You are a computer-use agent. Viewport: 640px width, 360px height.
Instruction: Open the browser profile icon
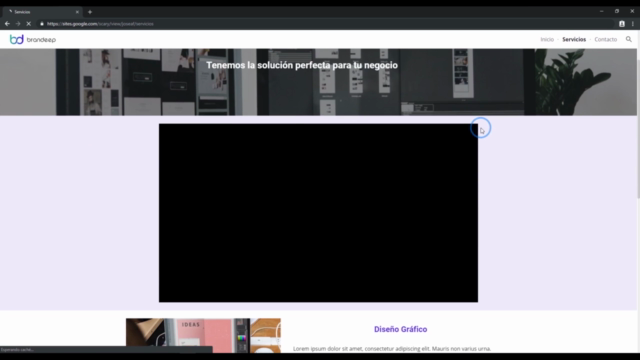pos(622,24)
